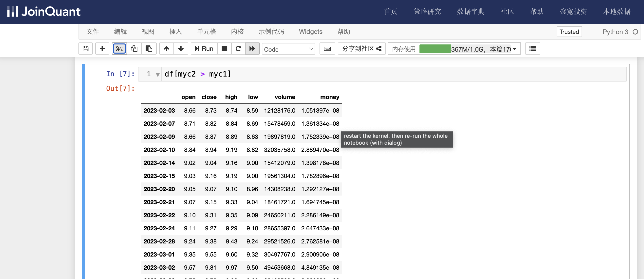
Task: Click volume value 15412079.0
Action: [x=280, y=163]
